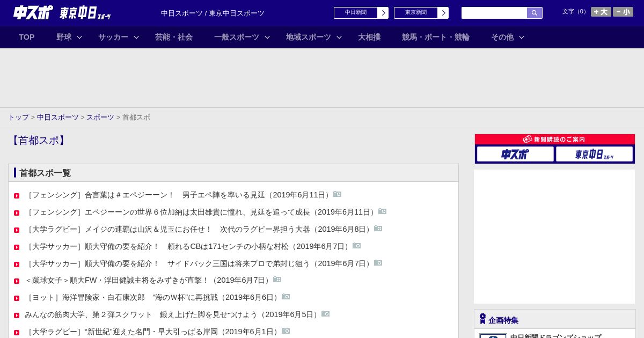The image size is (644, 338).
Task: Click the 東京中日スポーツ logo in the header
Action: point(85,13)
